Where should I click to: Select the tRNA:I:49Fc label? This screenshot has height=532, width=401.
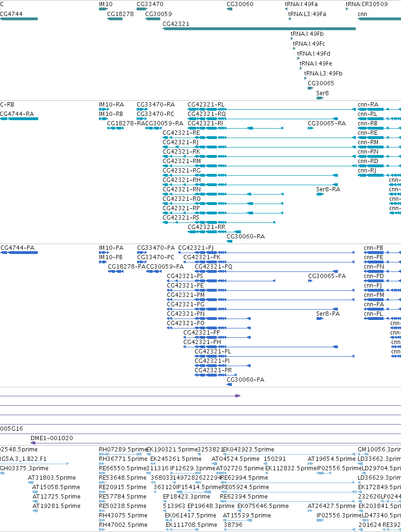point(309,43)
